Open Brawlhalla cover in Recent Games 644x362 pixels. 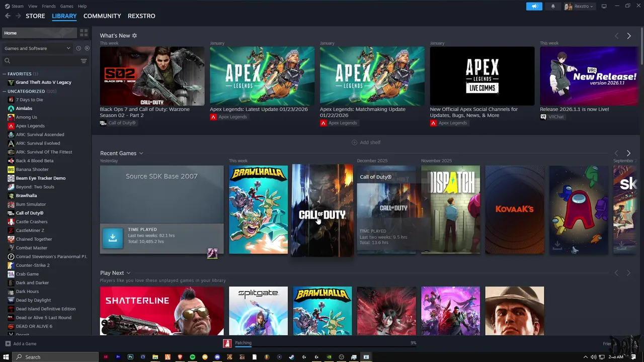click(258, 210)
